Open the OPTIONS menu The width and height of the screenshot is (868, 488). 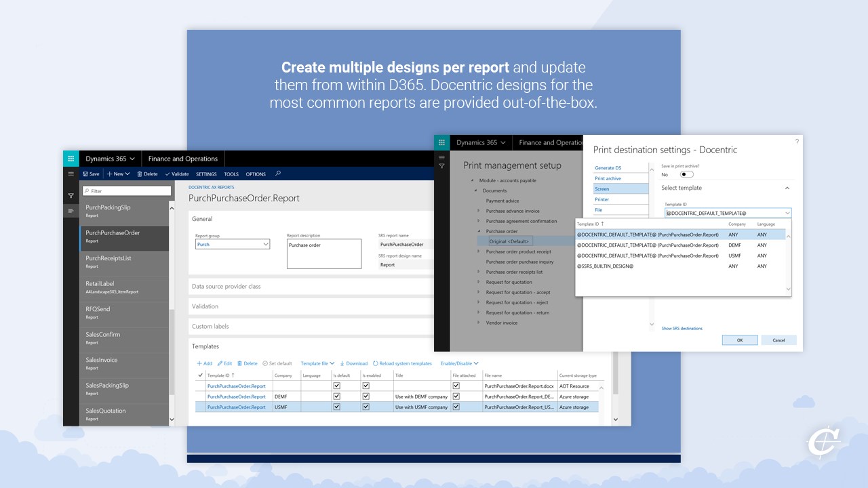[256, 174]
